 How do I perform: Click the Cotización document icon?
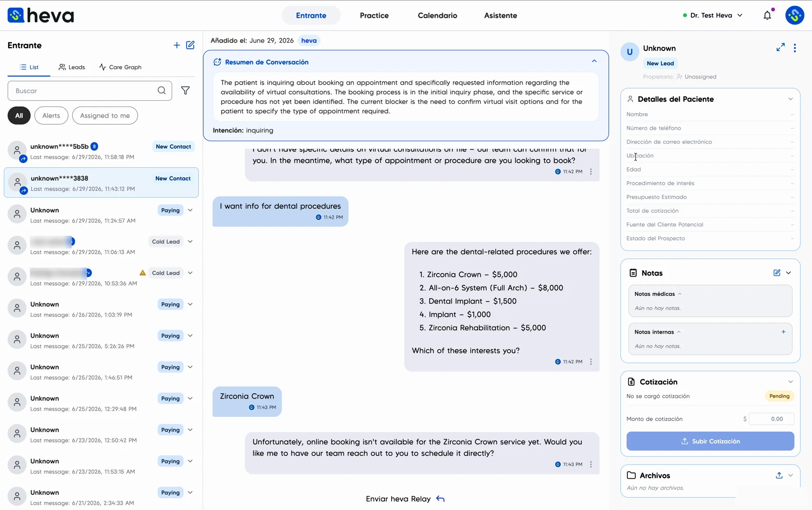click(631, 382)
